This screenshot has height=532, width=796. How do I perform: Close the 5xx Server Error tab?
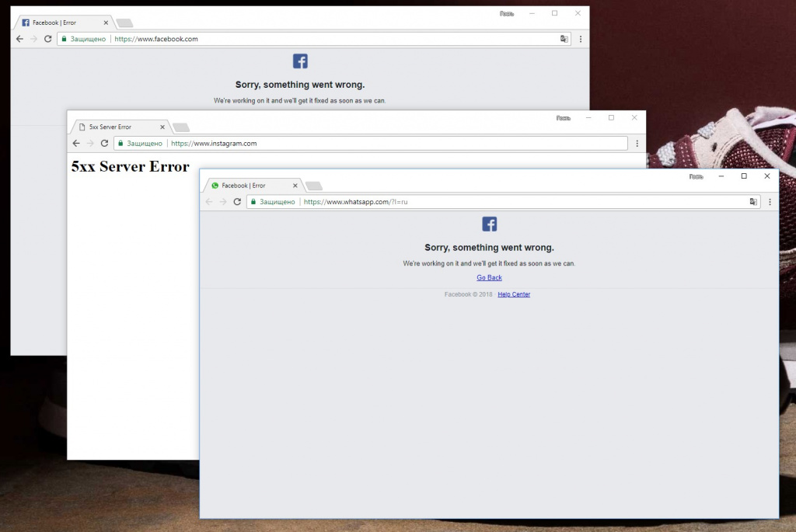[x=162, y=127]
